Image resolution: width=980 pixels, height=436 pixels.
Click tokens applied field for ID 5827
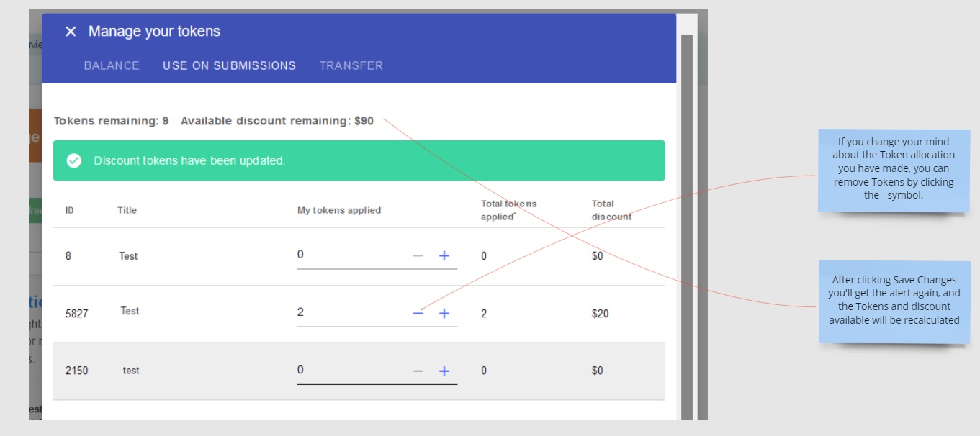[x=349, y=312]
